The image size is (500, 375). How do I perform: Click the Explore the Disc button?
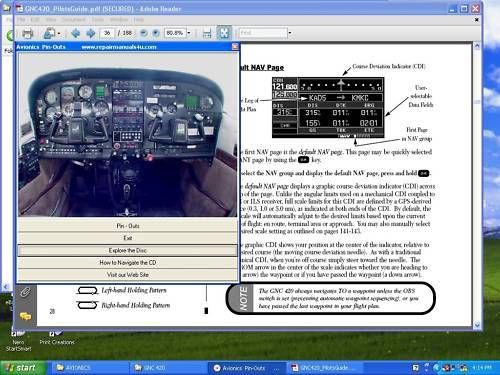tap(128, 250)
